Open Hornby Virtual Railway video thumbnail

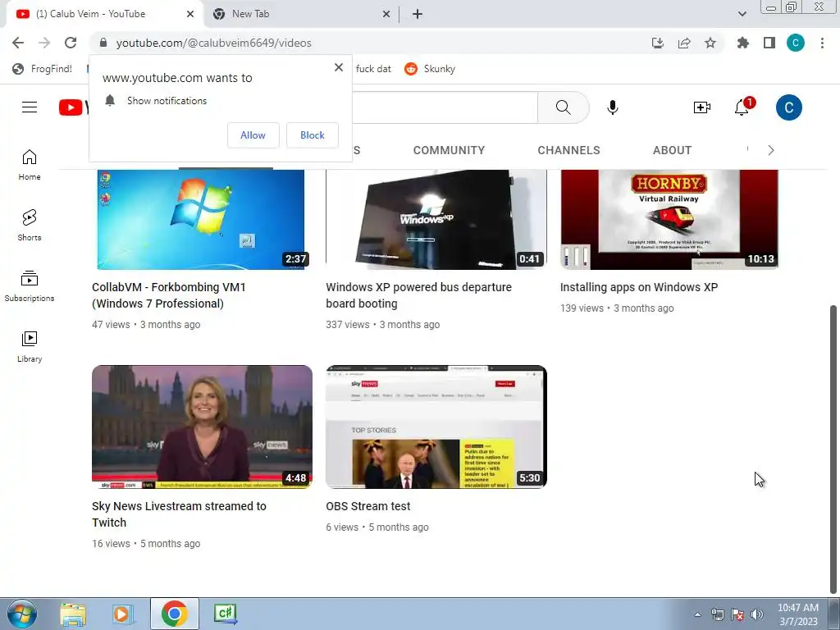coord(669,219)
